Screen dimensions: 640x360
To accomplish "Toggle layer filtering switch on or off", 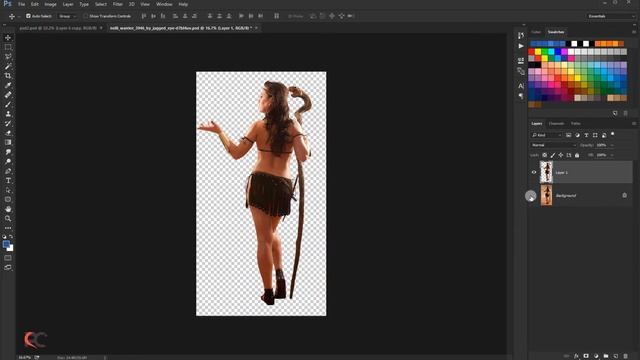I will pyautogui.click(x=613, y=134).
